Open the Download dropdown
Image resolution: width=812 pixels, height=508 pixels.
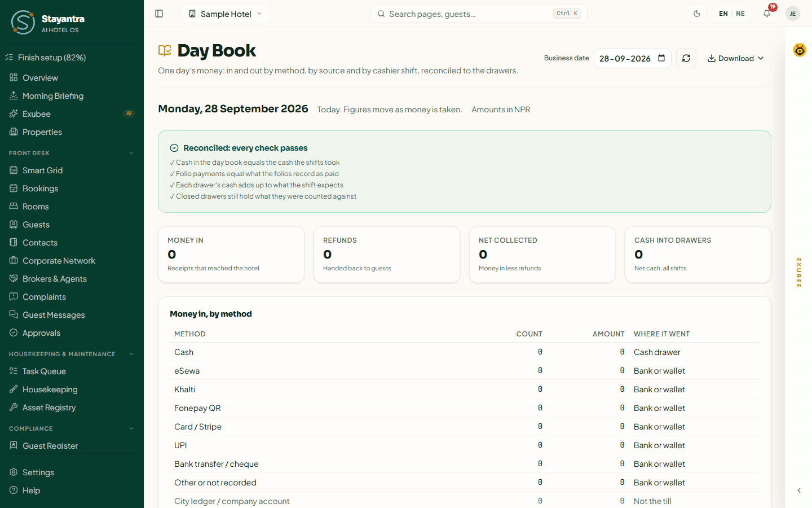point(735,58)
